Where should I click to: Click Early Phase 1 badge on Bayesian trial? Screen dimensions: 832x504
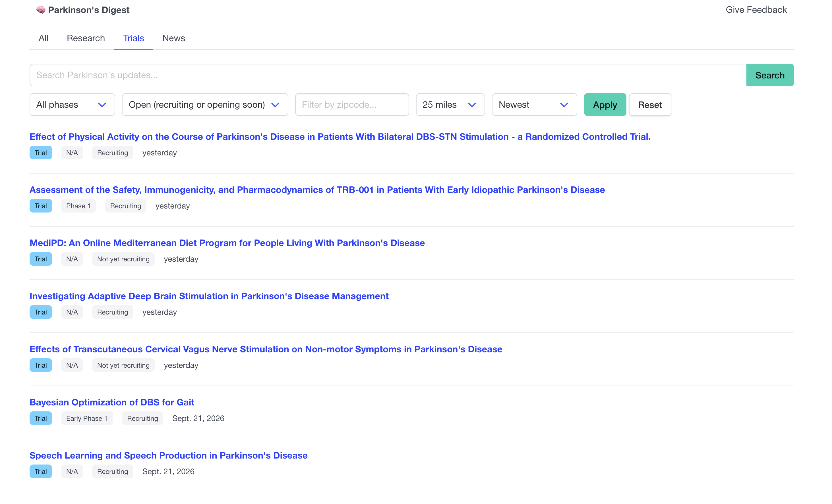point(87,418)
